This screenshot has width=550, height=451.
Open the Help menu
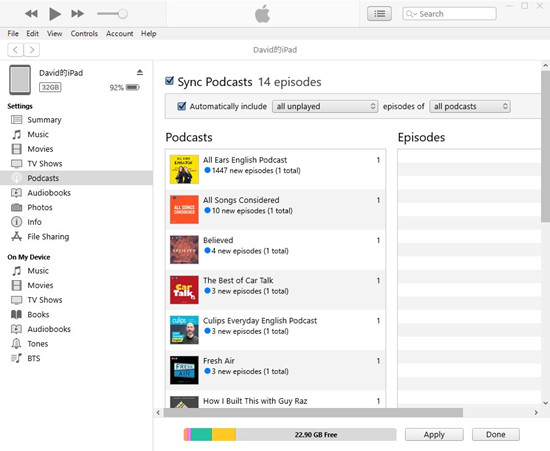point(149,34)
